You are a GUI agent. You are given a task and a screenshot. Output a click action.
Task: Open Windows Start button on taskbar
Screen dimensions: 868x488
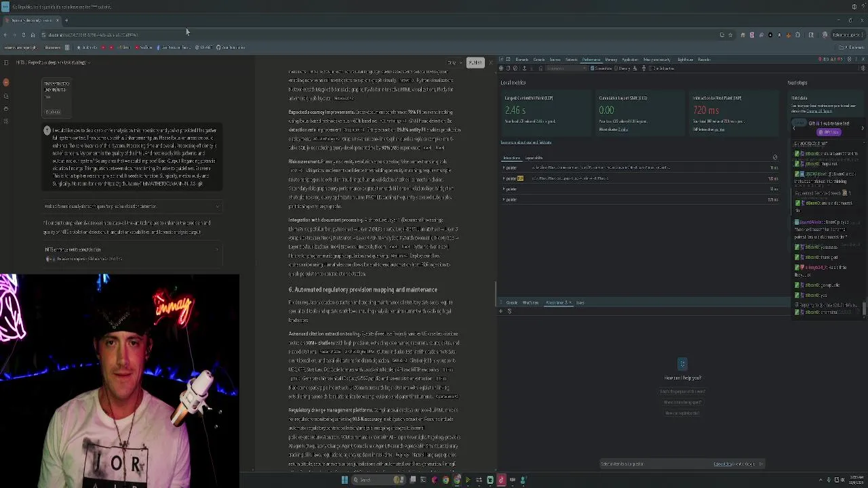tap(344, 480)
